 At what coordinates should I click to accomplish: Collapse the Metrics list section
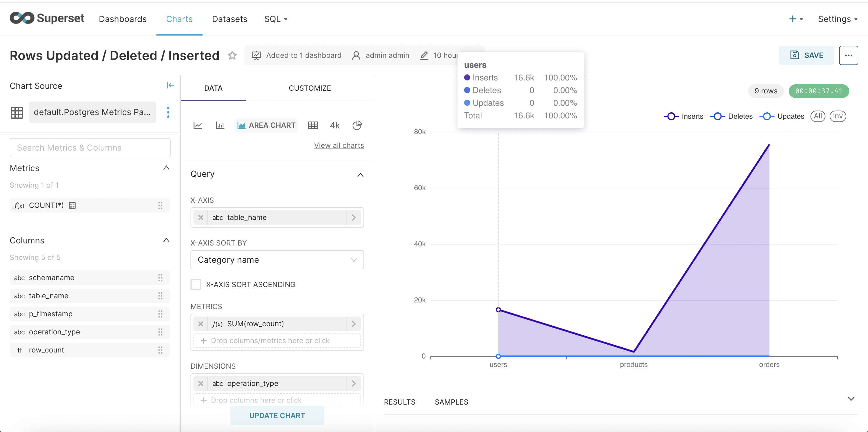point(166,168)
